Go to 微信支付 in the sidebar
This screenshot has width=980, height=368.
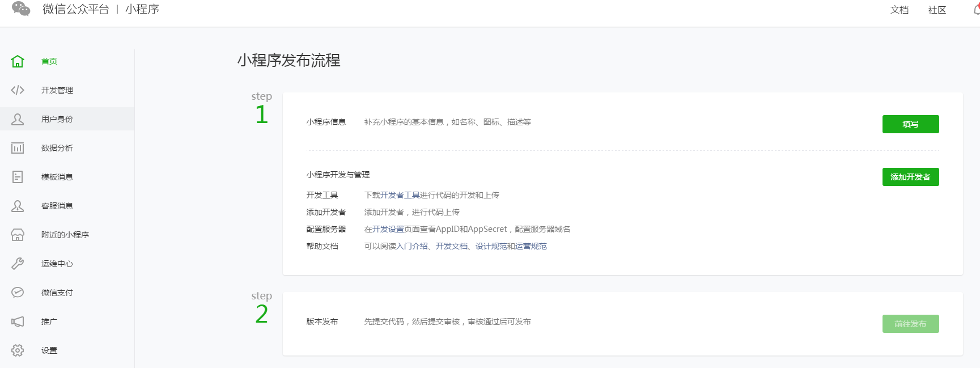coord(57,293)
